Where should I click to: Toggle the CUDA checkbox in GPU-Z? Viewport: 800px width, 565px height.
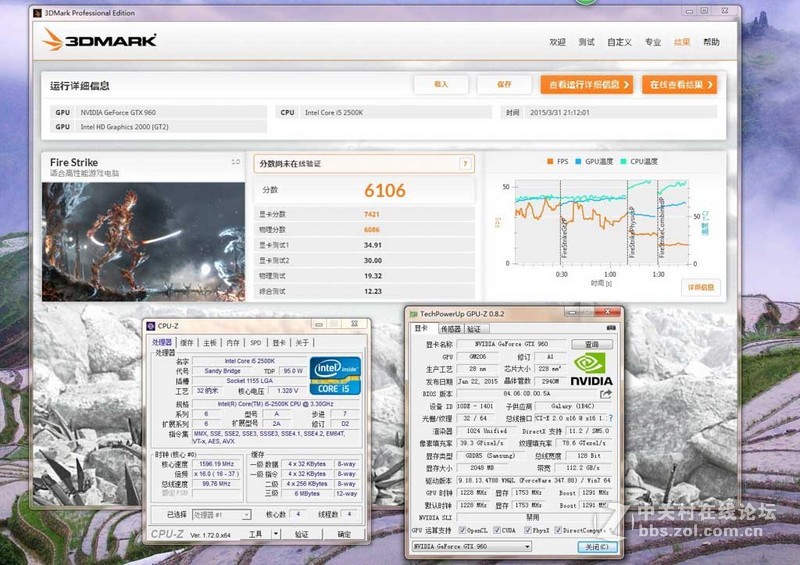coord(496,530)
